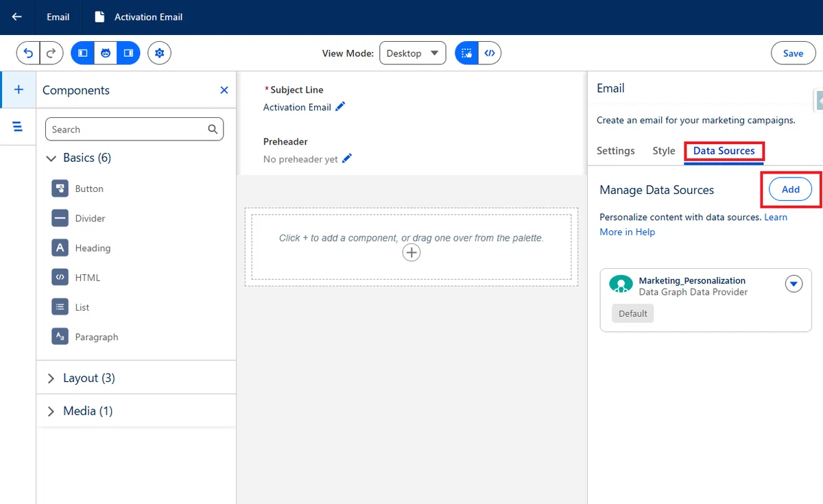Image resolution: width=823 pixels, height=504 pixels.
Task: Click the plus circle in canvas
Action: click(411, 253)
